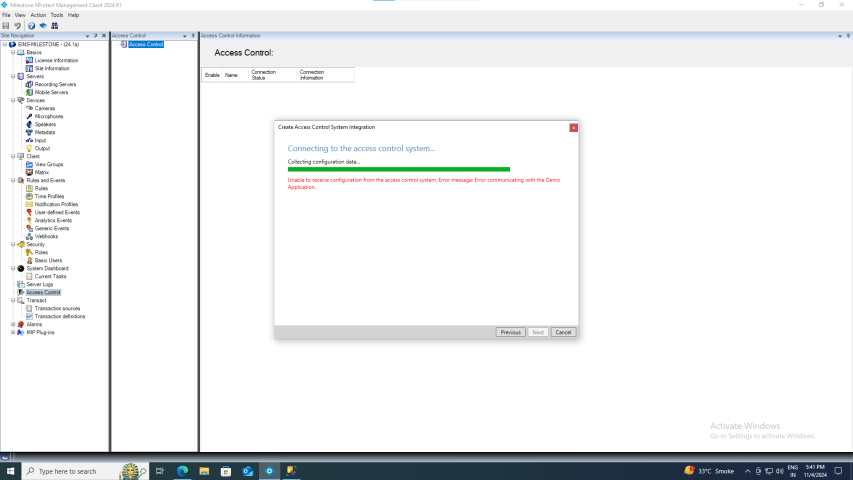This screenshot has height=480, width=853.
Task: Open the Action menu
Action: pyautogui.click(x=38, y=15)
